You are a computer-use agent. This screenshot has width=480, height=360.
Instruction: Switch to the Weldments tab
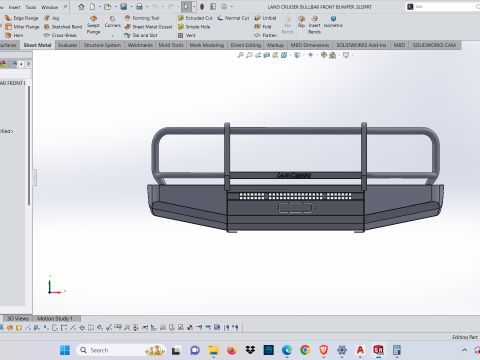140,45
